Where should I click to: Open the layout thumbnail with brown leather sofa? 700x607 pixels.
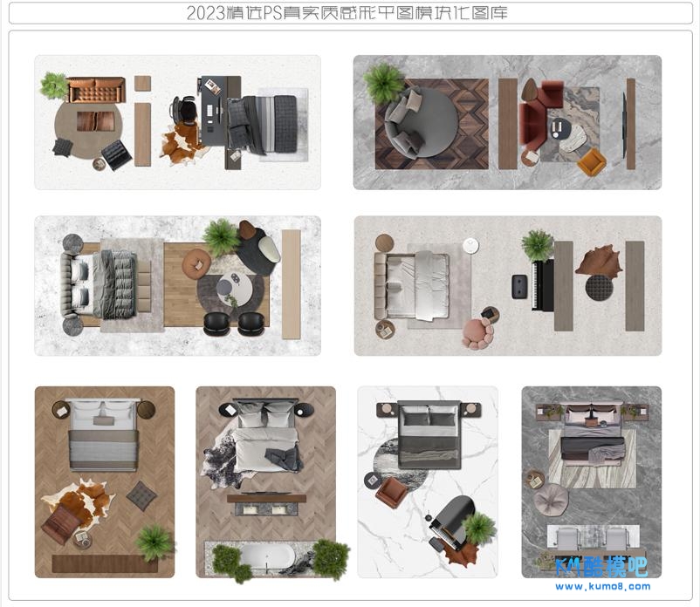tap(177, 122)
